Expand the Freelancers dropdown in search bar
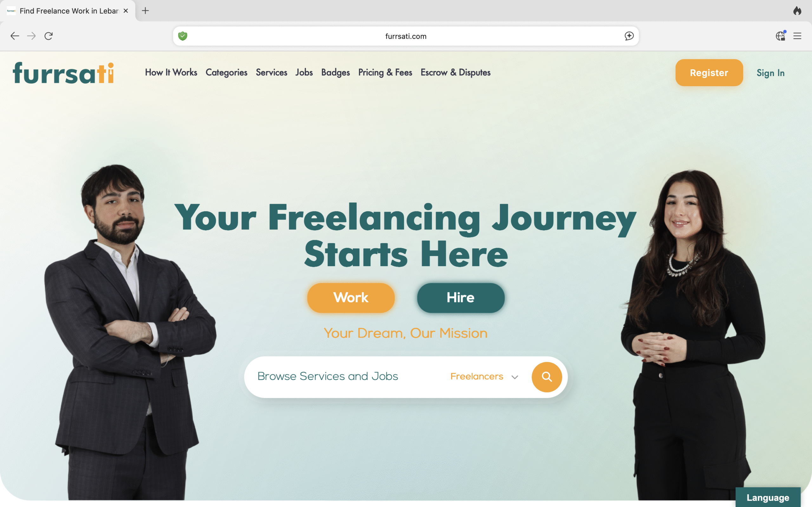812x507 pixels. [x=484, y=376]
